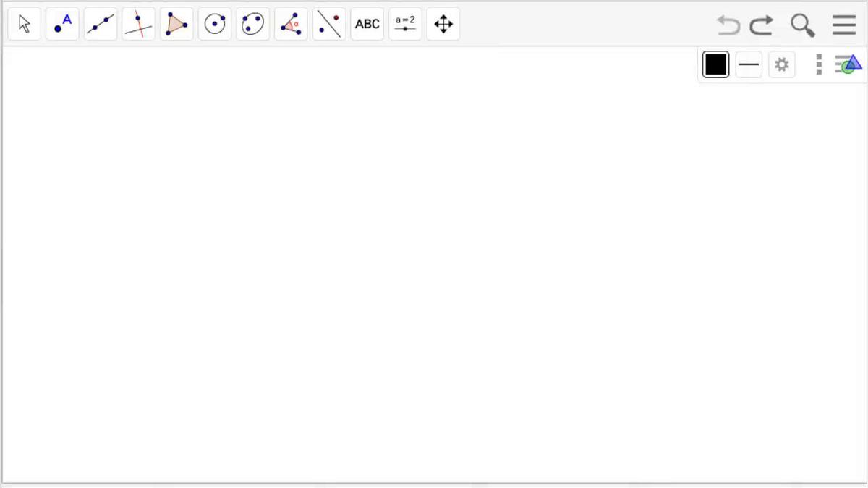Select Reflect about Line tool
Viewport: 868px width, 488px height.
coord(329,25)
